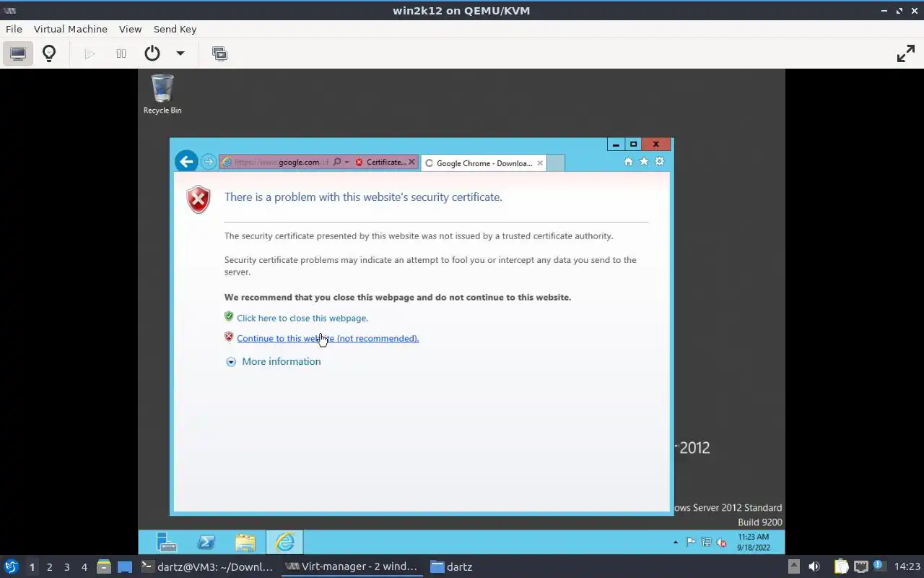The image size is (924, 578).
Task: Stop loading with the address bar X
Action: coord(412,162)
